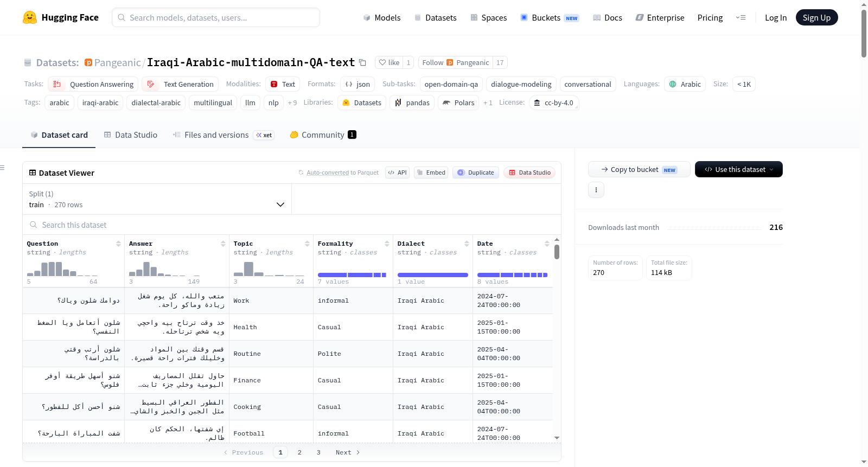The image size is (868, 467).
Task: Focus the main search models field
Action: pos(216,17)
